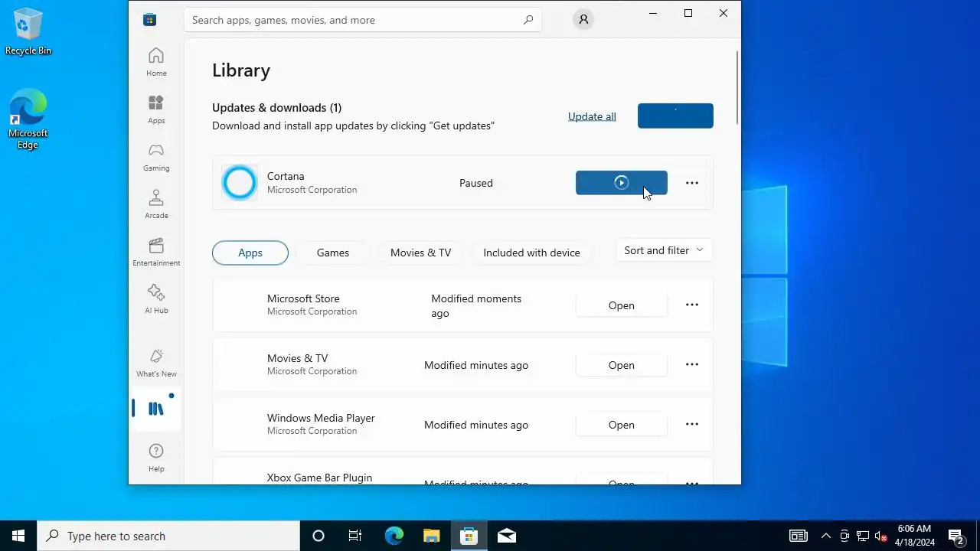Open more options for Windows Media Player
The height and width of the screenshot is (551, 980).
tap(692, 424)
